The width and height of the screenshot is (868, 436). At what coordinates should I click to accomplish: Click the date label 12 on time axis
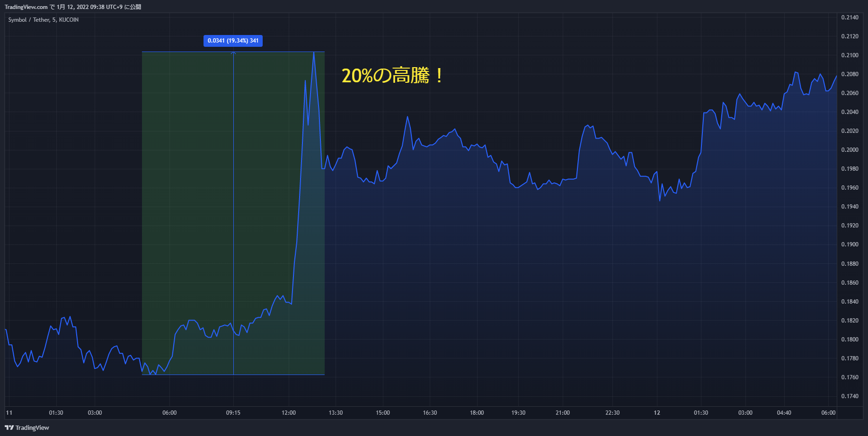657,413
